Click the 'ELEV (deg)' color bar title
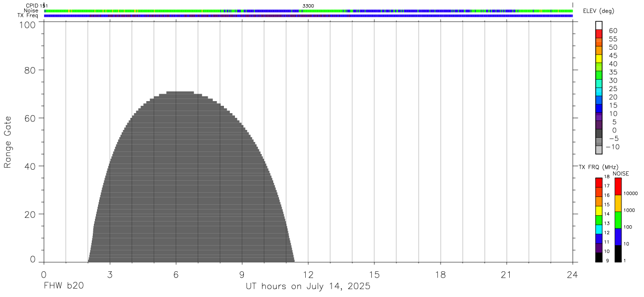Viewport: 644px width, 297px height. 597,11
